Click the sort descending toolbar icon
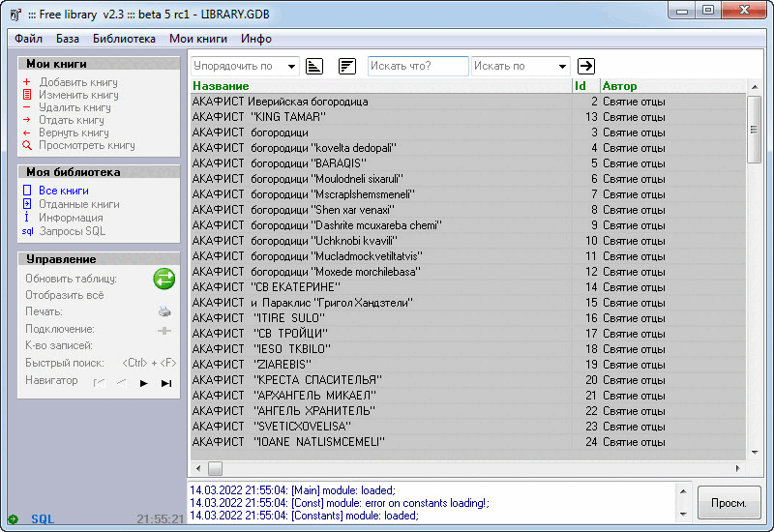774x532 pixels. point(347,66)
